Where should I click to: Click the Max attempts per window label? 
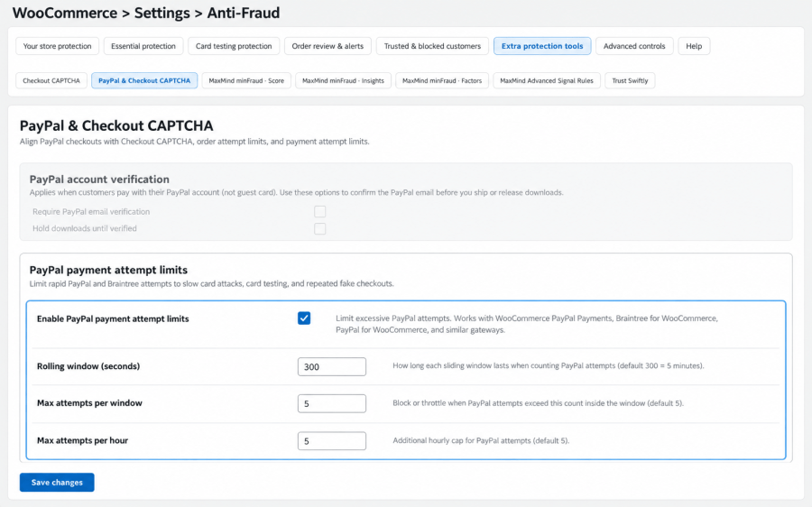[89, 403]
